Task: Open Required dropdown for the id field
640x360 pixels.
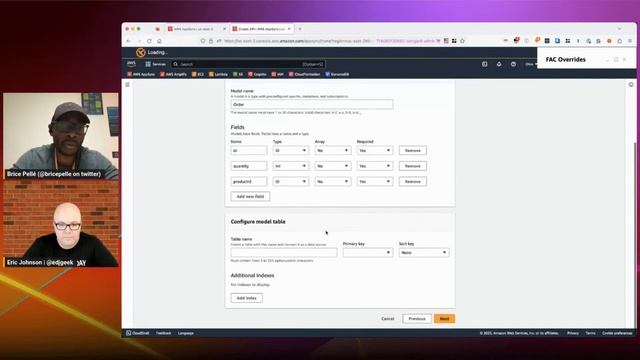Action: [x=375, y=151]
